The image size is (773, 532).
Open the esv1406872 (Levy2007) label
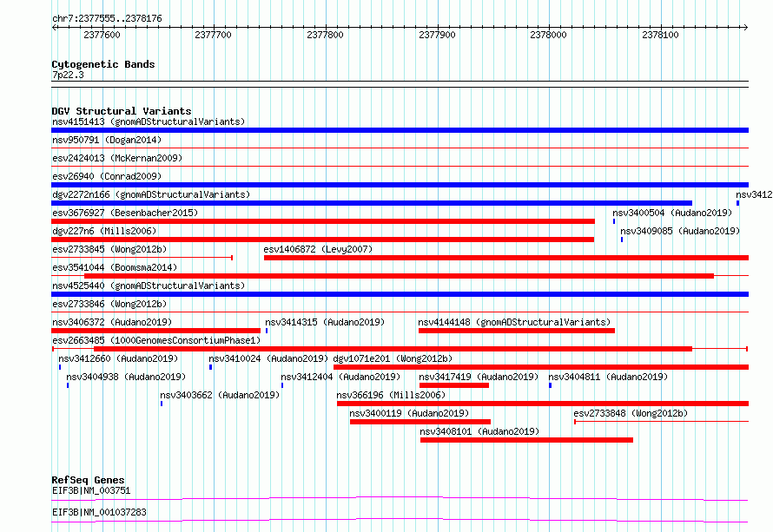pos(318,249)
